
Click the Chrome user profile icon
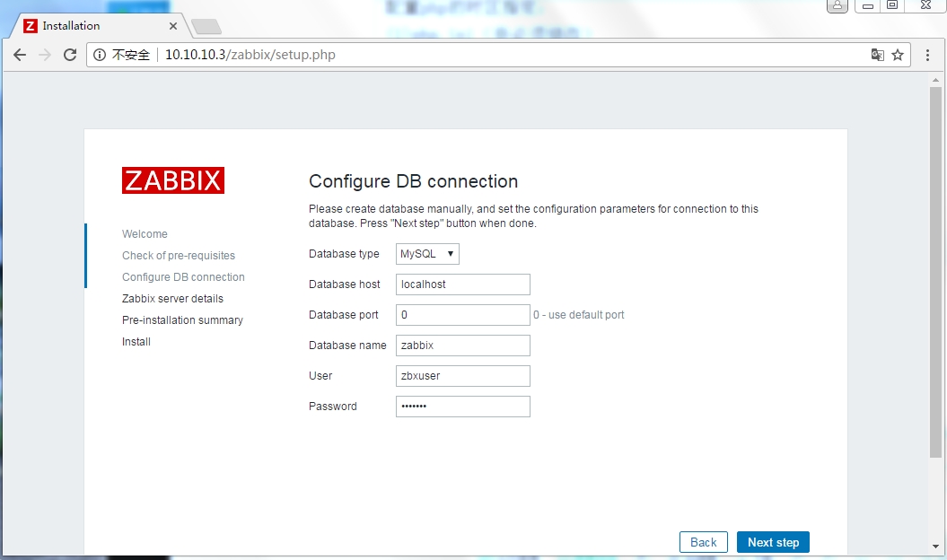pyautogui.click(x=837, y=5)
